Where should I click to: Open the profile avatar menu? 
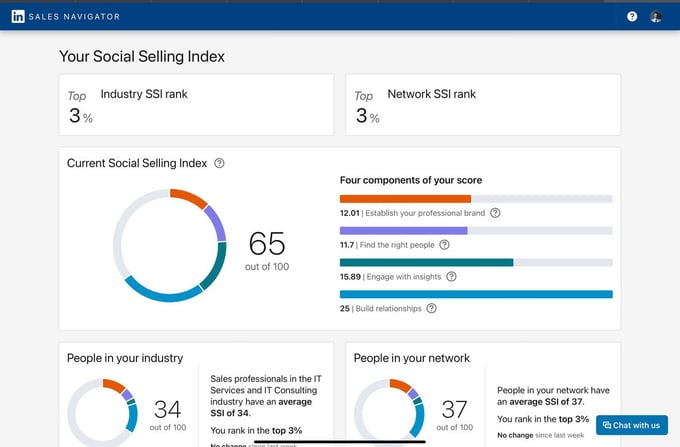pos(656,16)
